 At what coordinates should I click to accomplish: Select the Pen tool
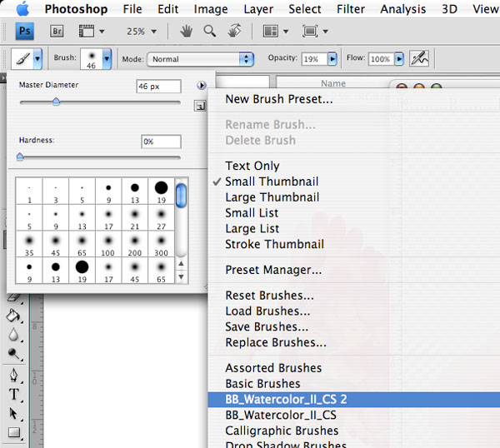pyautogui.click(x=14, y=374)
